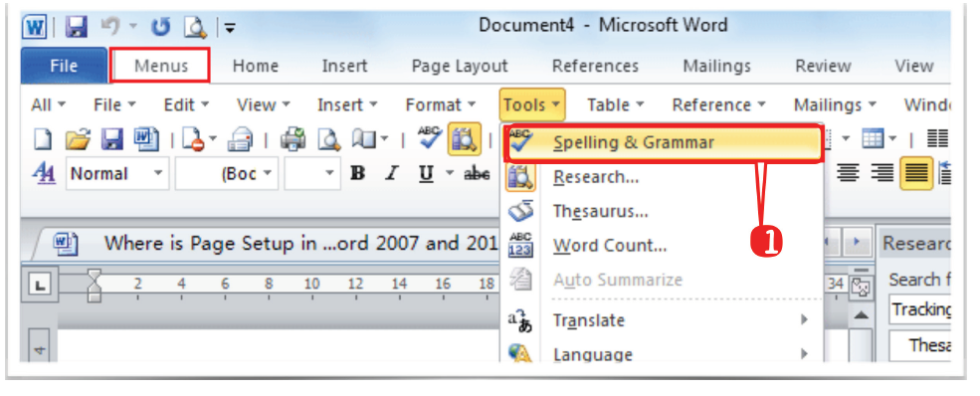
Task: Choose Word Count... from Tools menu
Action: (x=664, y=246)
